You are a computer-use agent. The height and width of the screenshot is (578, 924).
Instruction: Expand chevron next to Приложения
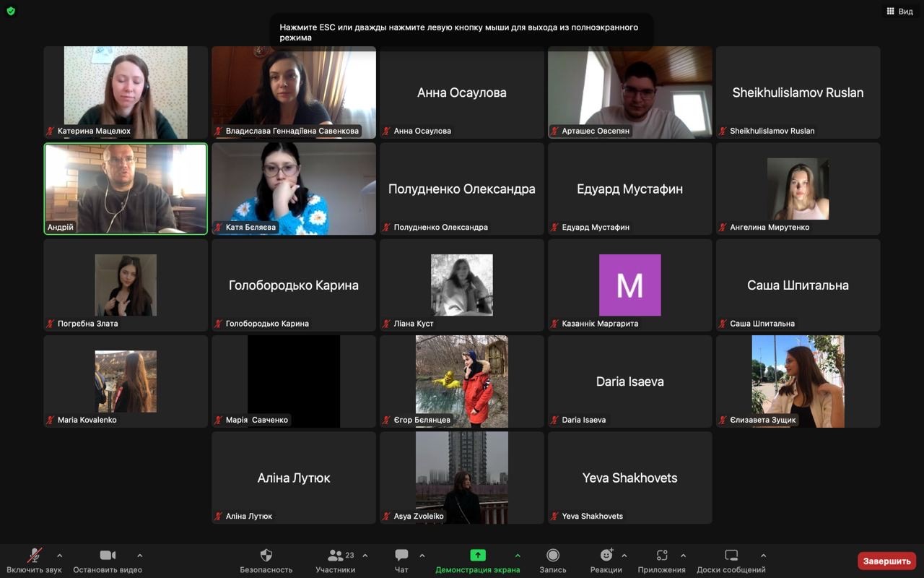(683, 556)
